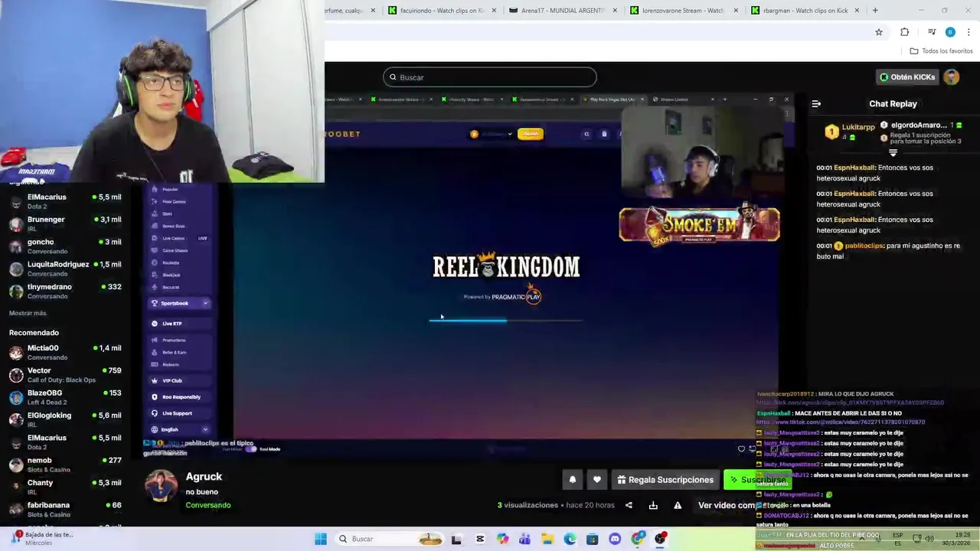Open ElMacarius Dota 2 channel in following list
Viewport: 980px width, 551px height.
(x=65, y=201)
